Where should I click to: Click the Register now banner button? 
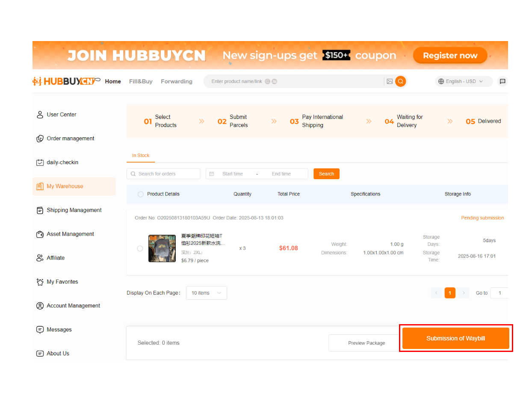(450, 56)
